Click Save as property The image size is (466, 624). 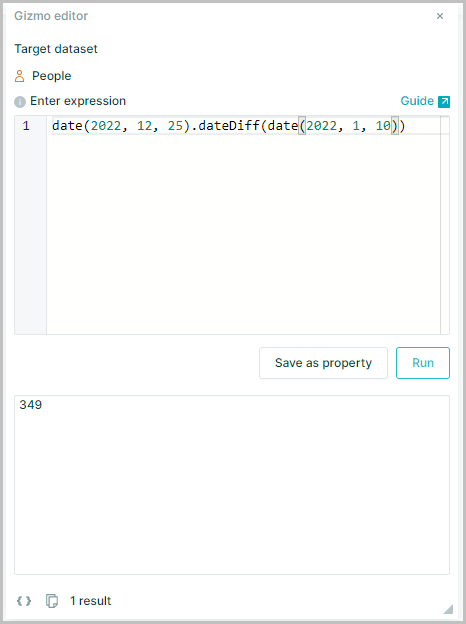323,363
